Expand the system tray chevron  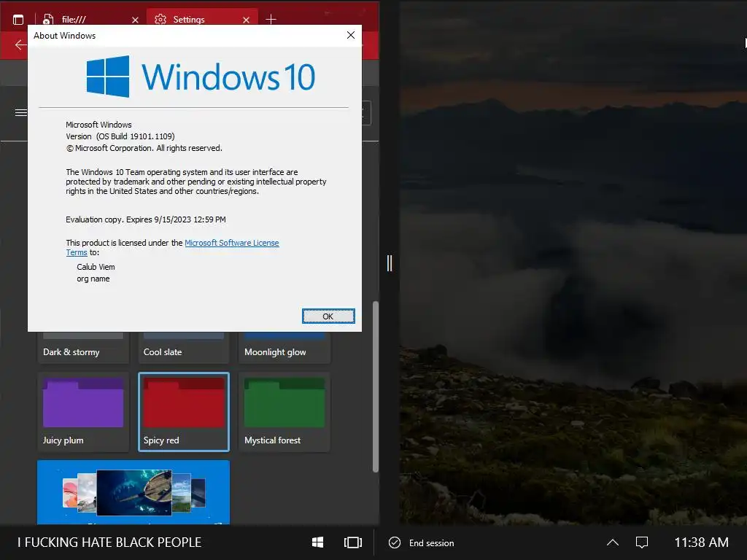(x=613, y=542)
